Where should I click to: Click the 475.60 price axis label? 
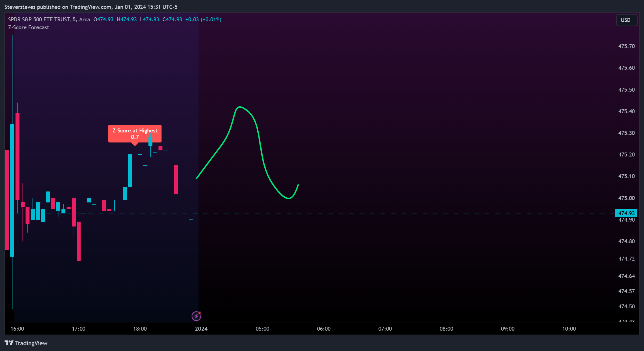[627, 68]
